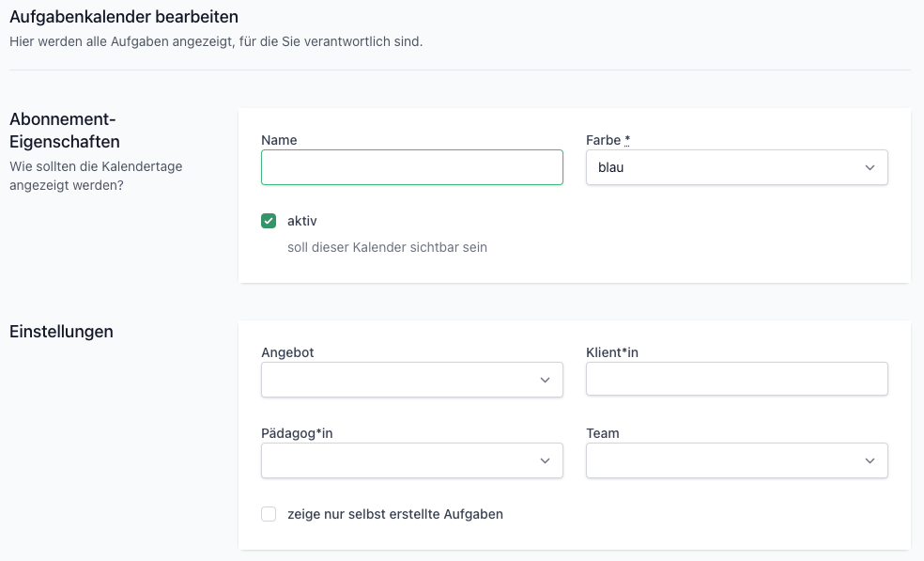Click the Pädagog*in field label

click(x=297, y=433)
